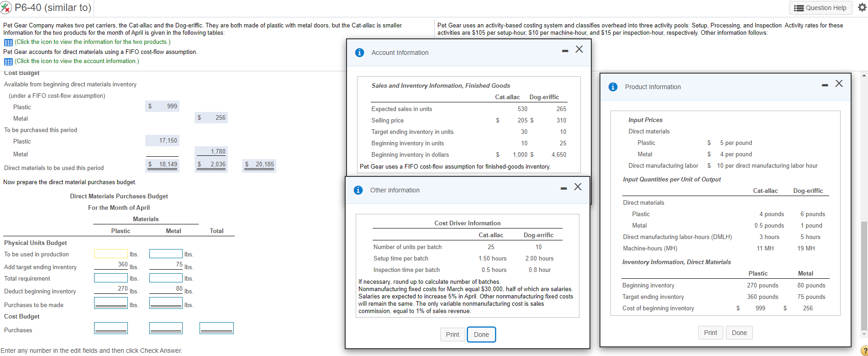
Task: Print the Product Information dialog
Action: 710,333
